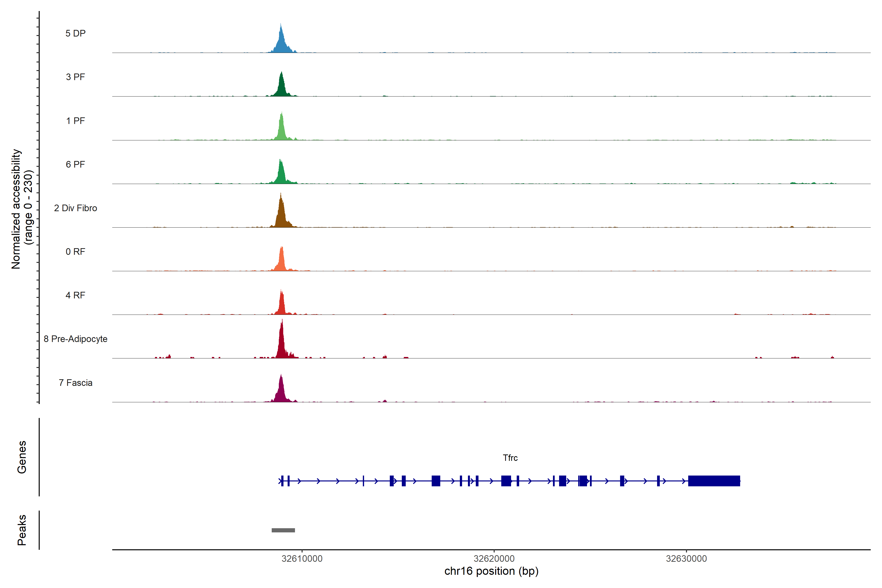Click the 7 Fascia track label
This screenshot has width=882, height=588.
pyautogui.click(x=75, y=382)
